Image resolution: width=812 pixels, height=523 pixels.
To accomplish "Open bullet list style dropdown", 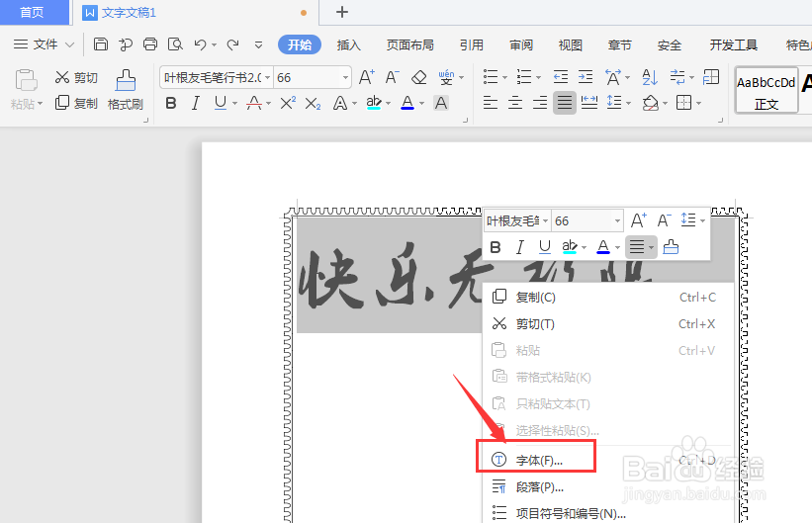I will [x=504, y=78].
